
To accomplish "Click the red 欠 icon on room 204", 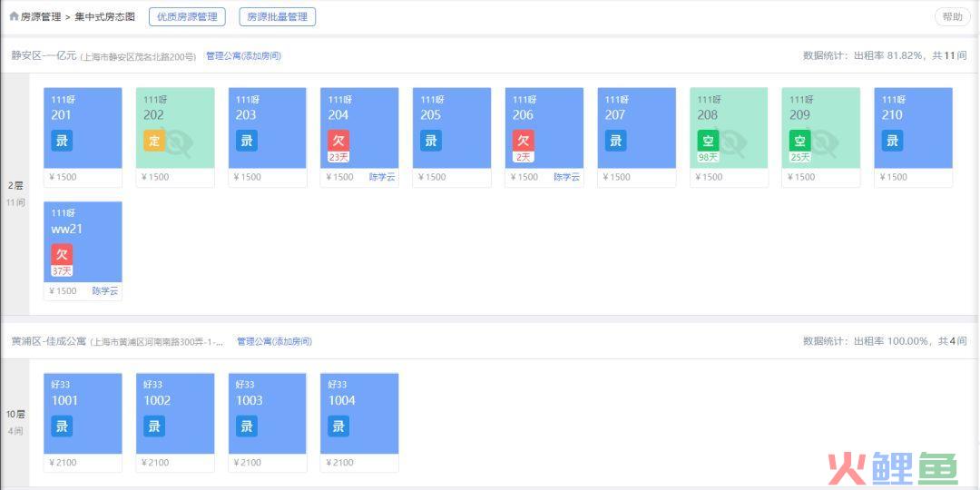I will coord(338,141).
